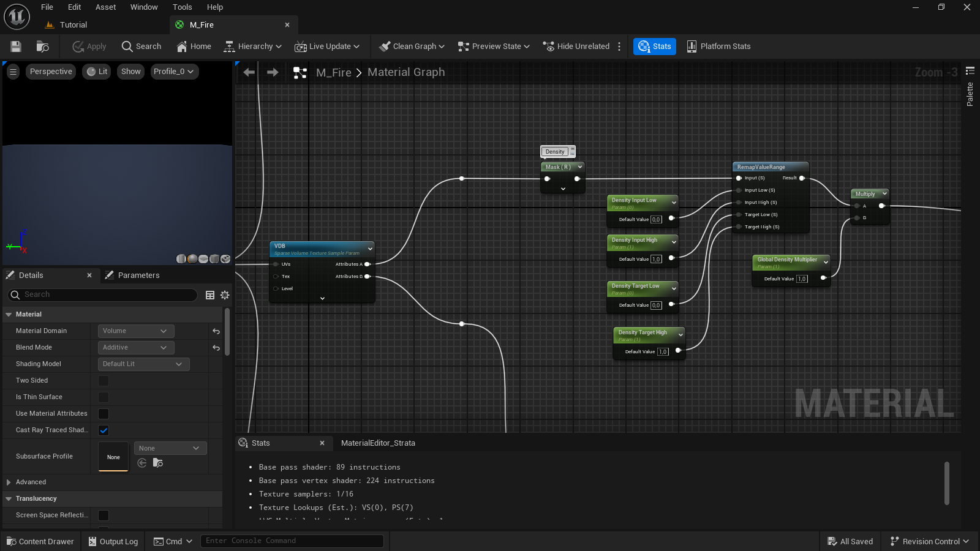Expand the VDB node pins
This screenshot has height=551, width=980.
(322, 298)
